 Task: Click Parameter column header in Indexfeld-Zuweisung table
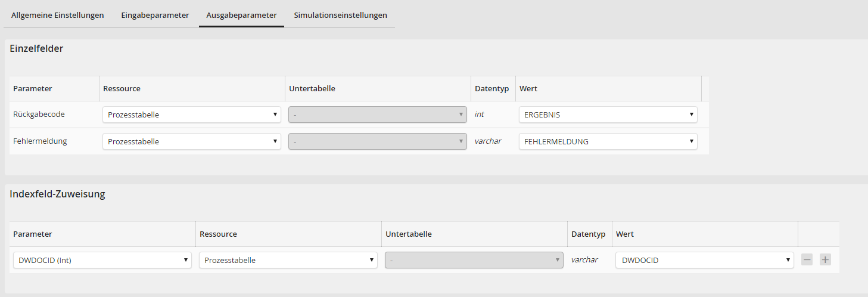(32, 234)
